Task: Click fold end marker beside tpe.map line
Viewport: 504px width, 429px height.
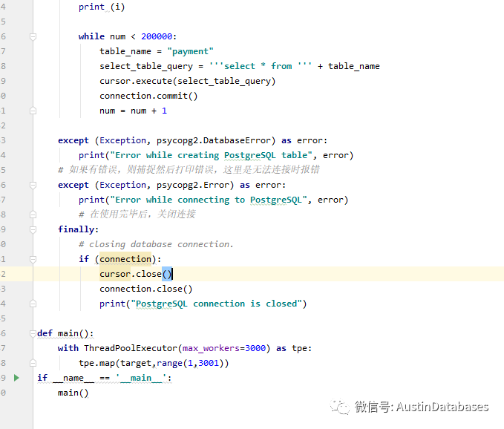Action: [33, 363]
